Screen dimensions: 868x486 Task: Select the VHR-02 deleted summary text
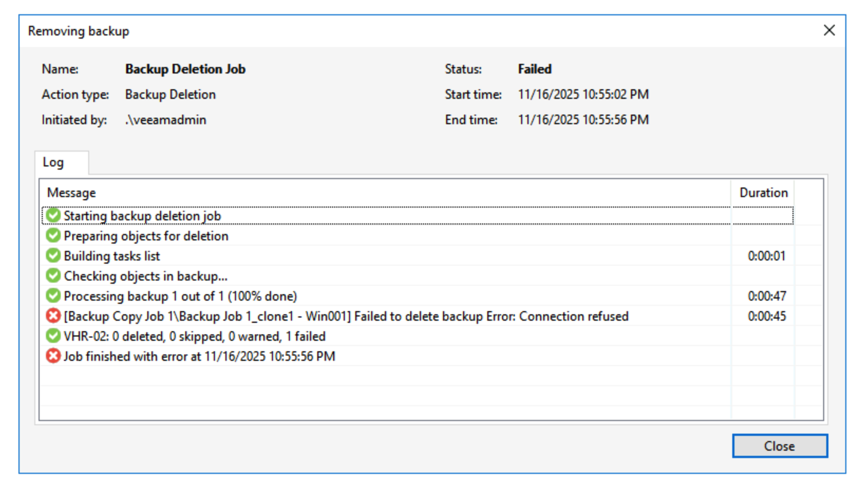[x=194, y=337]
